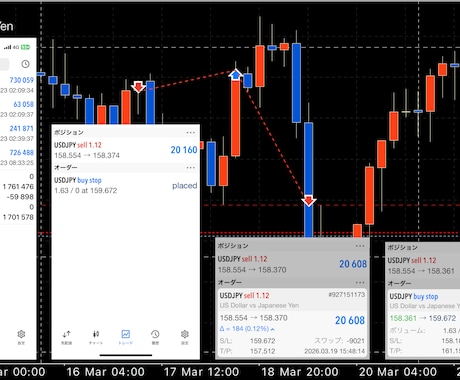Open position dots in grey bottom panel
This screenshot has width=460, height=380.
point(360,246)
